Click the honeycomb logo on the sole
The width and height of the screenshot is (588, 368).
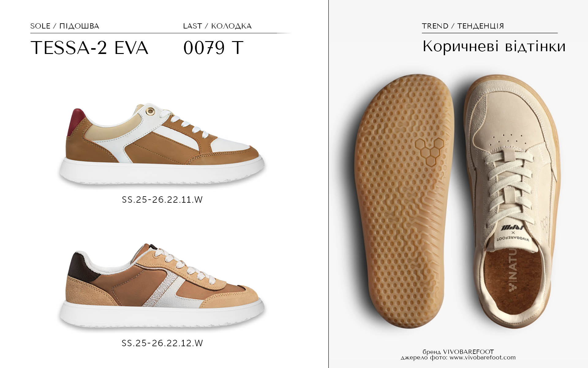(x=430, y=151)
